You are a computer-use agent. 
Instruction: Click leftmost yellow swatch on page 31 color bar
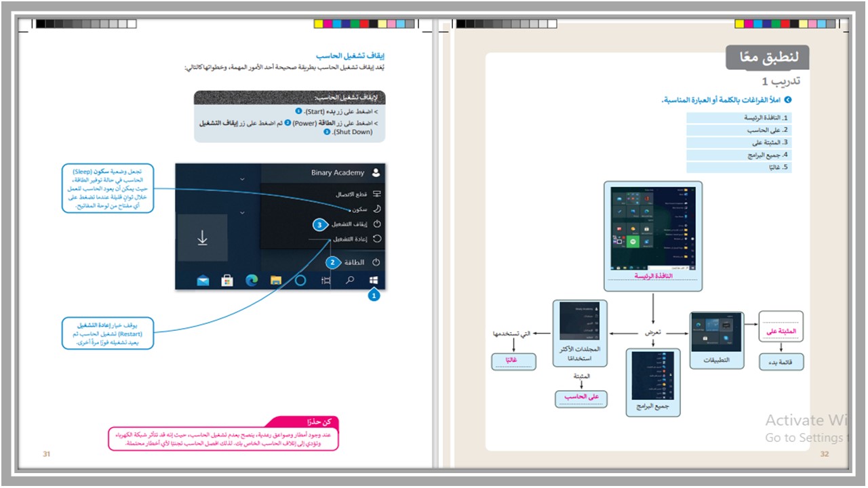click(x=318, y=24)
